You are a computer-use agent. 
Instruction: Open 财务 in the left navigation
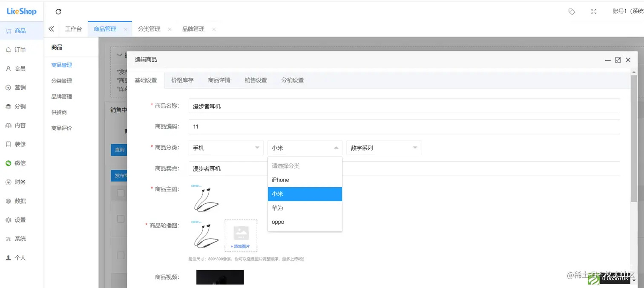point(22,182)
